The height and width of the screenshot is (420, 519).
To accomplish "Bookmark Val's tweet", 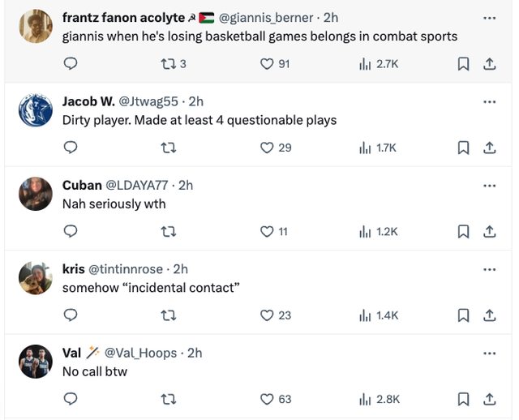I will [463, 399].
